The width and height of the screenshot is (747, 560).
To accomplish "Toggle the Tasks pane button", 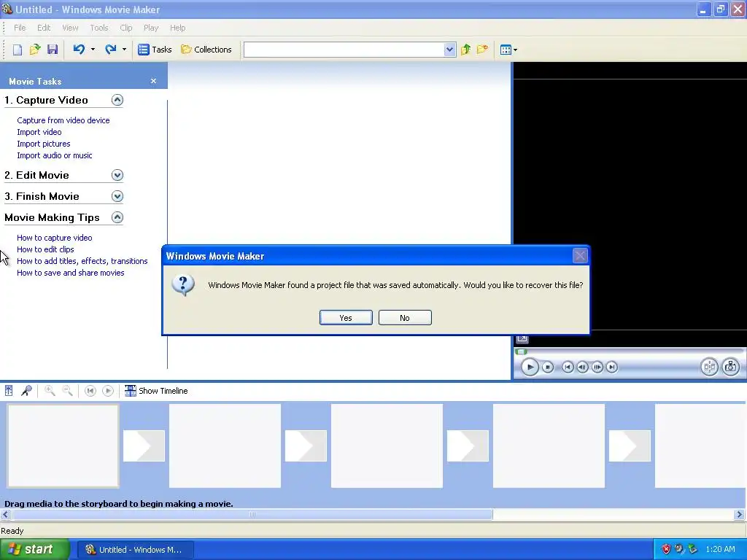I will (155, 50).
